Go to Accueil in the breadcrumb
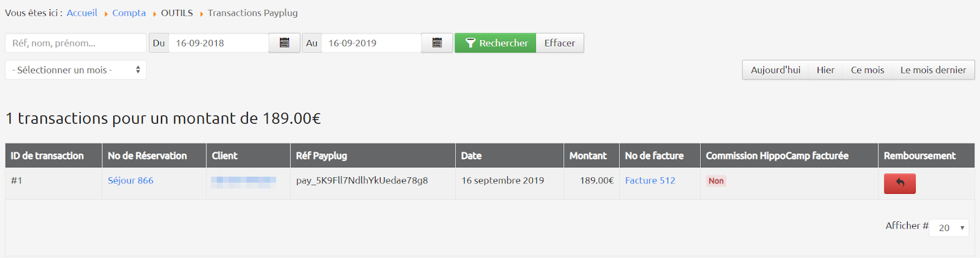Image resolution: width=980 pixels, height=258 pixels. pos(82,13)
